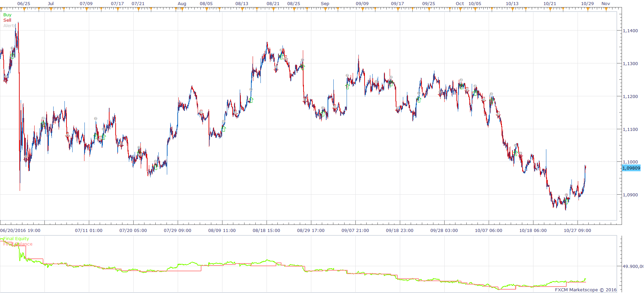
Task: Select the orange marker under the 08/05 label
Action: [x=206, y=9]
